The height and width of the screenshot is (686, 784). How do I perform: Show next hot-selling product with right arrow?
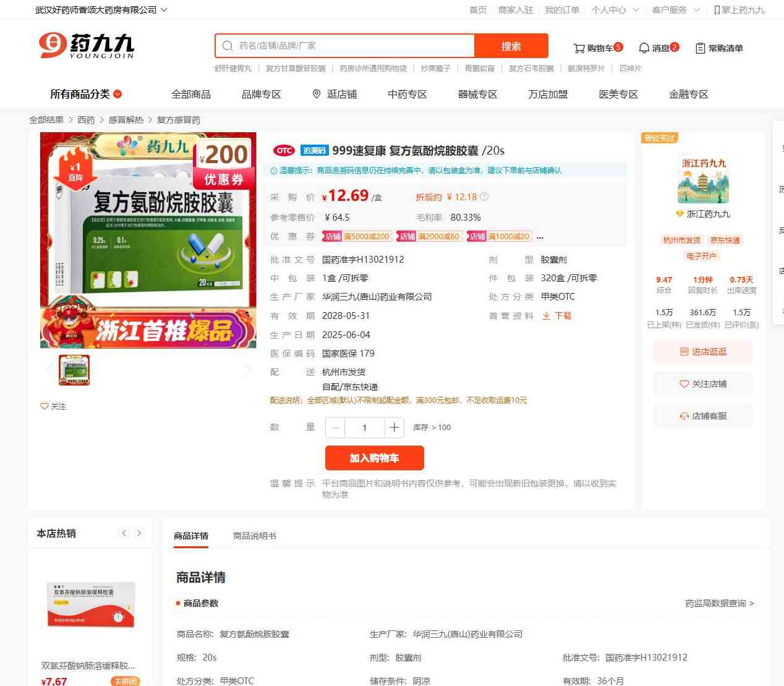click(139, 533)
